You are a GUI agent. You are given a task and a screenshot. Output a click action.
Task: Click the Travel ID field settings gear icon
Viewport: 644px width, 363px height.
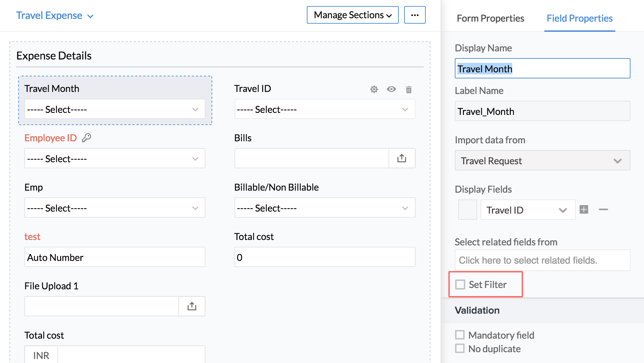pyautogui.click(x=374, y=89)
